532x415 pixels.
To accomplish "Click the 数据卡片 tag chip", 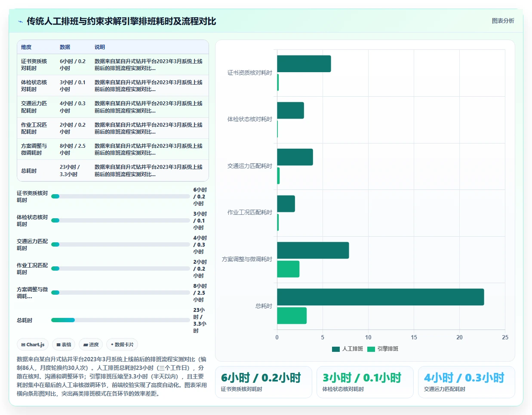I will click(x=122, y=345).
